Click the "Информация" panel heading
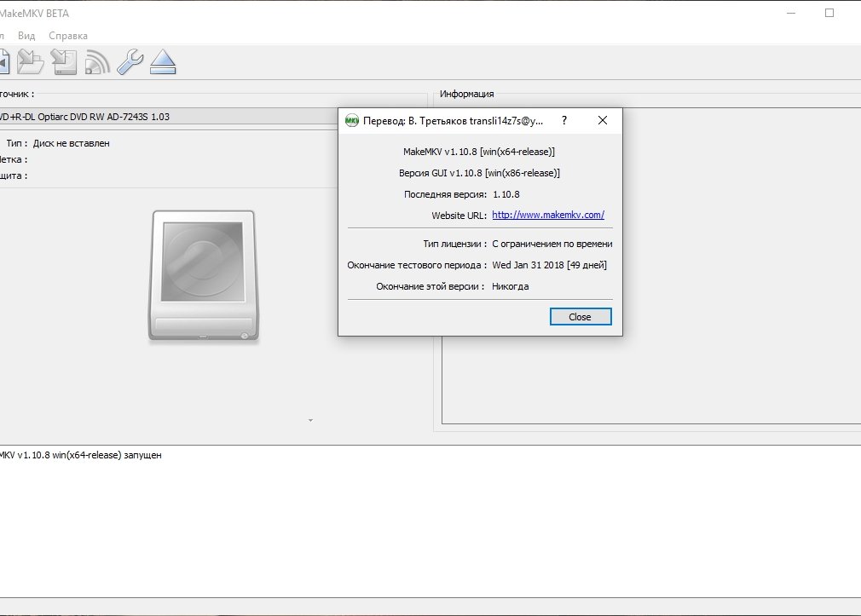 [x=467, y=94]
